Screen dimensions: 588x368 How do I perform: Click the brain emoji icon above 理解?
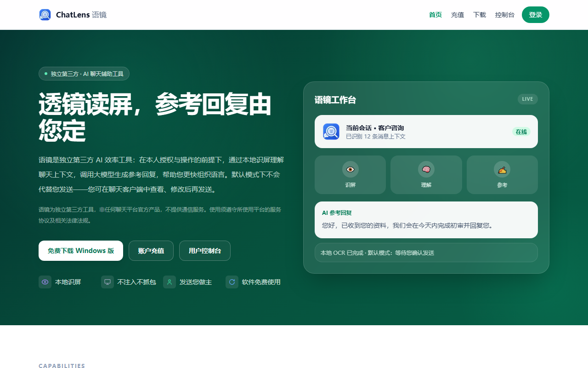coord(426,169)
